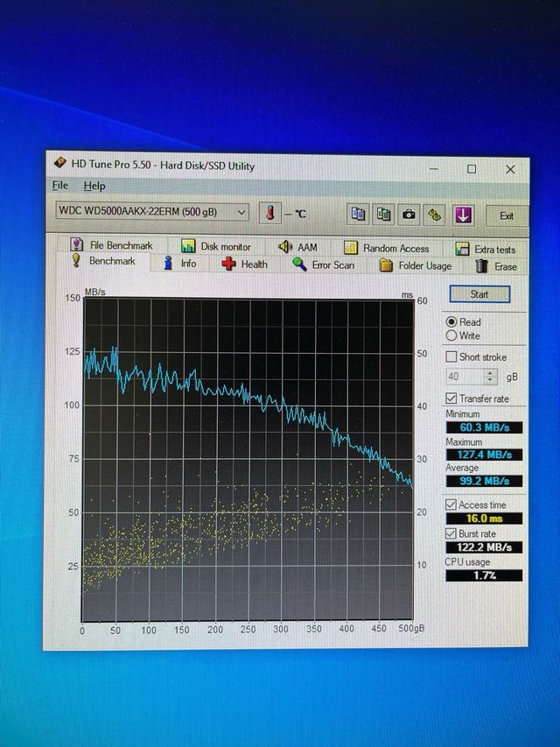Toggle the Burst rate checkbox
The width and height of the screenshot is (560, 747).
pyautogui.click(x=451, y=533)
